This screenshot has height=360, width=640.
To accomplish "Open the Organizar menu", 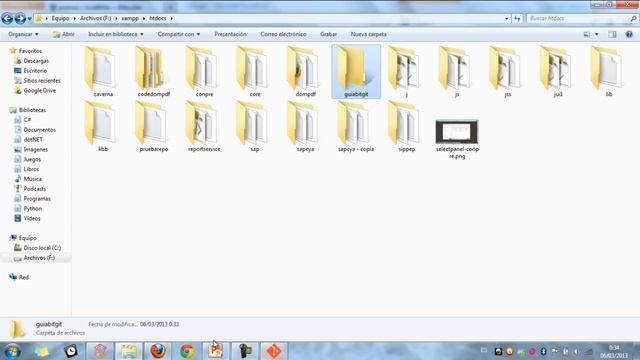I will [23, 34].
